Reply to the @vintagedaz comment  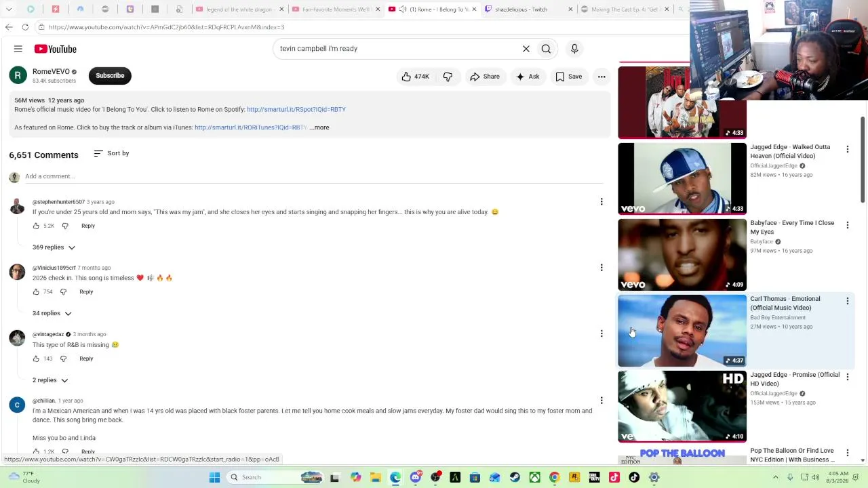[86, 359]
